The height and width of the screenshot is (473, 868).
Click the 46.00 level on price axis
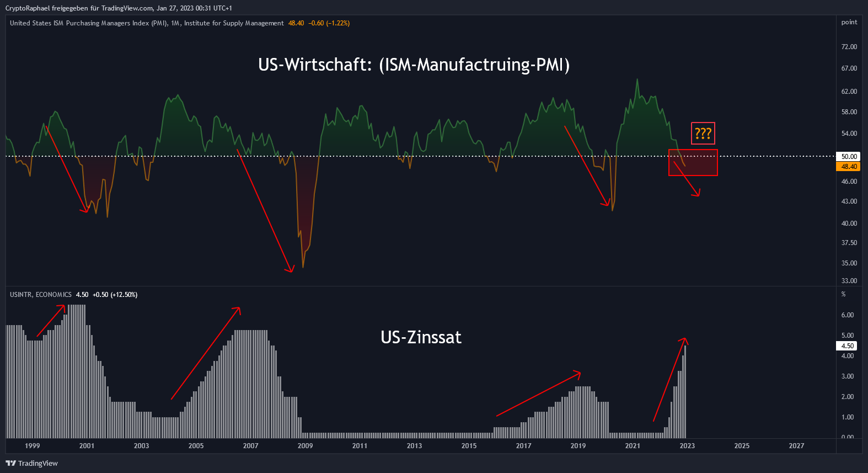[849, 182]
